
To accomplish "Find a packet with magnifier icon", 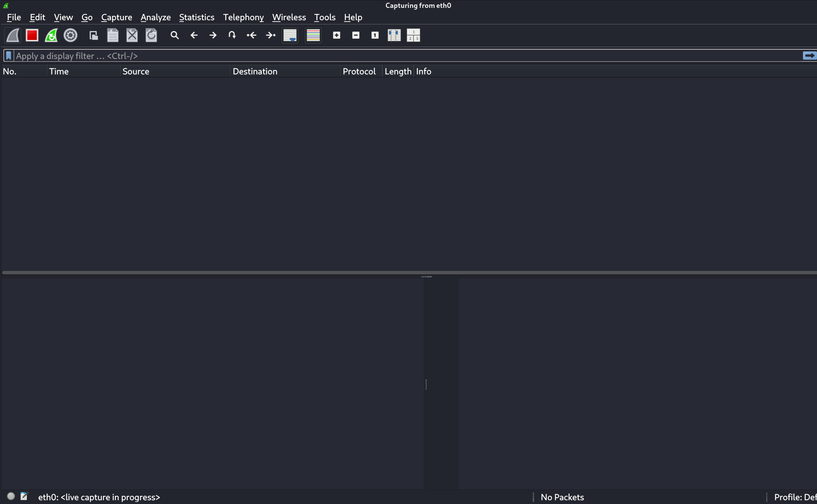I will (175, 35).
